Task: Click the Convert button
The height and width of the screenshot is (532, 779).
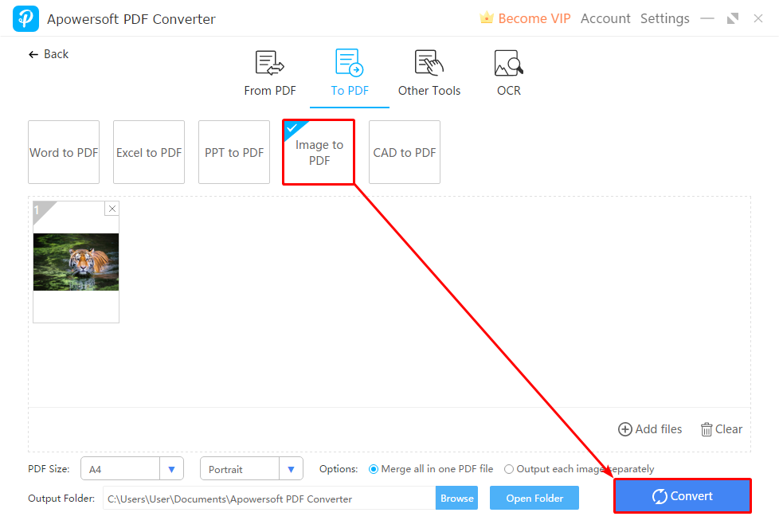Action: pos(682,495)
